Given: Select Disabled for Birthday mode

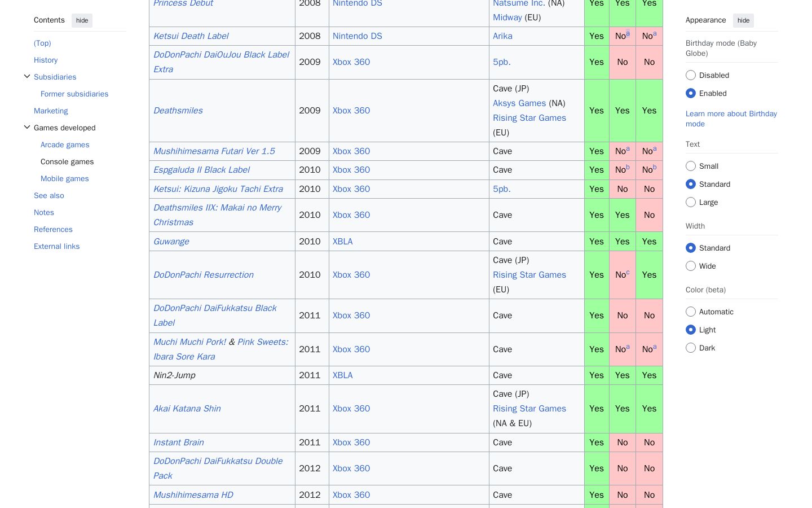Looking at the screenshot, I should [x=691, y=75].
